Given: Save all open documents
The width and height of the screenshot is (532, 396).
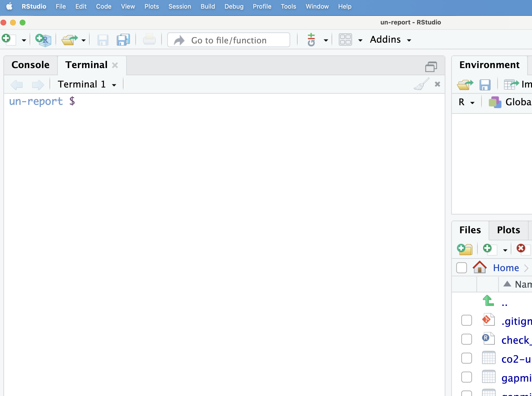Looking at the screenshot, I should pyautogui.click(x=123, y=40).
